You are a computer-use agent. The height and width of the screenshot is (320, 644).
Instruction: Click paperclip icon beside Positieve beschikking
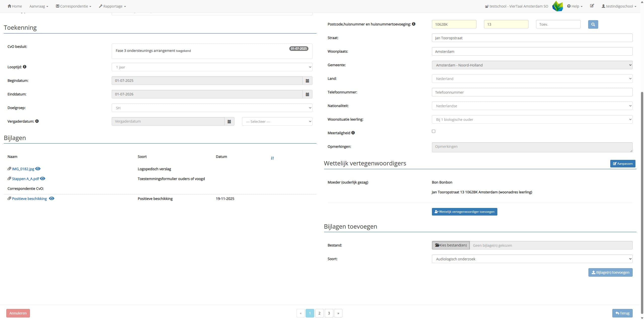pyautogui.click(x=9, y=198)
